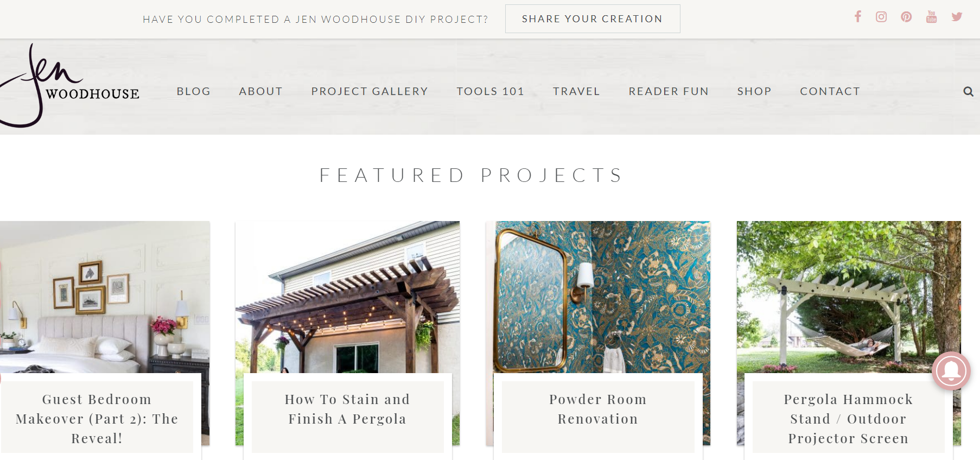Open the Twitter social icon
The height and width of the screenshot is (460, 980).
[957, 17]
